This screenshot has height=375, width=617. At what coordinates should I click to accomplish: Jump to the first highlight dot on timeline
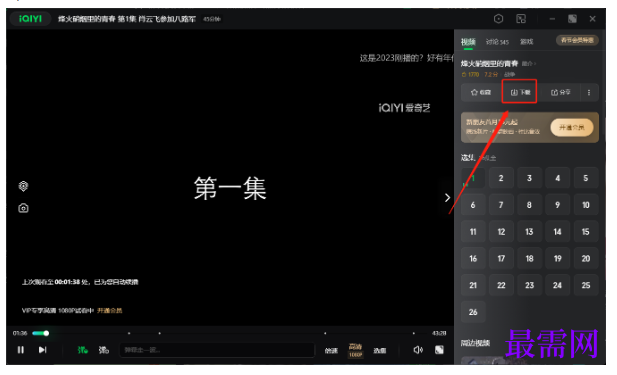tap(129, 333)
